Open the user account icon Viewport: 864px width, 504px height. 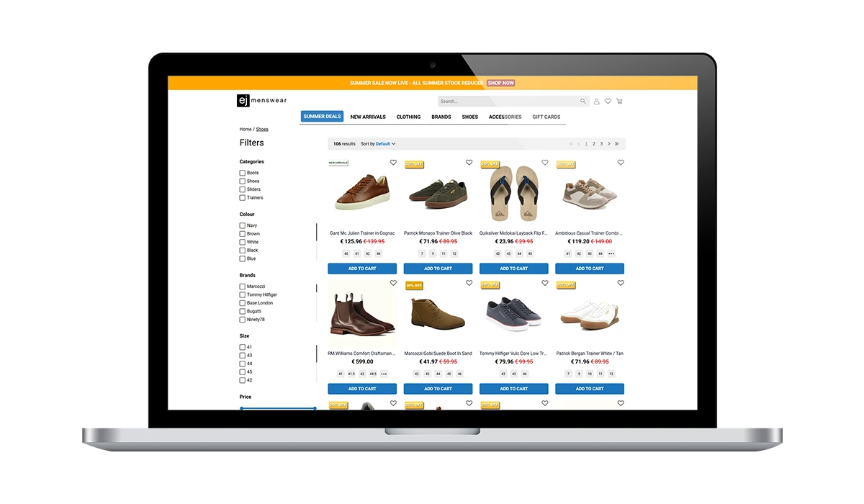(x=596, y=102)
